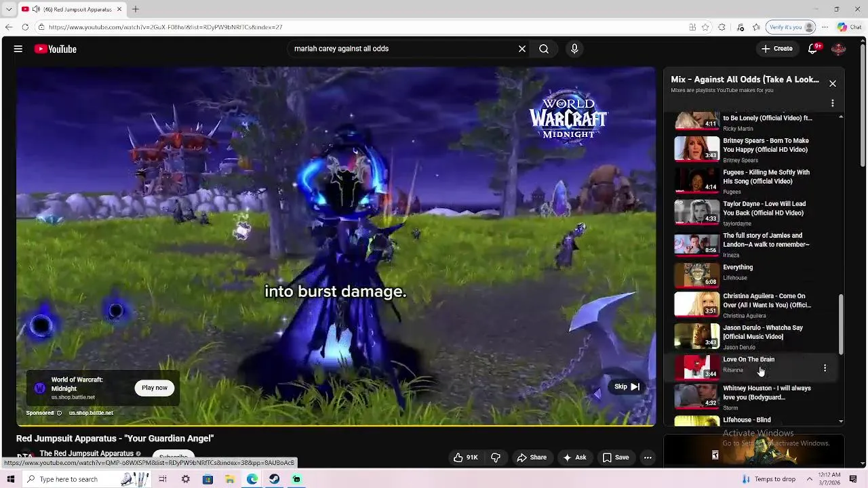The height and width of the screenshot is (488, 868).
Task: Close the current browser tab
Action: (x=119, y=9)
